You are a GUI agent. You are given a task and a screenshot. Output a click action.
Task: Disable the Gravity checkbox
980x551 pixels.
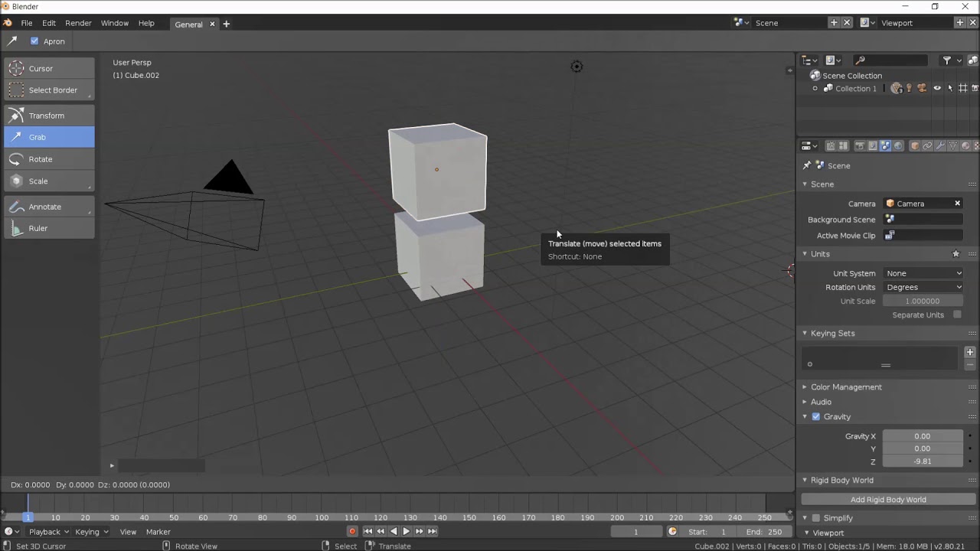tap(816, 416)
